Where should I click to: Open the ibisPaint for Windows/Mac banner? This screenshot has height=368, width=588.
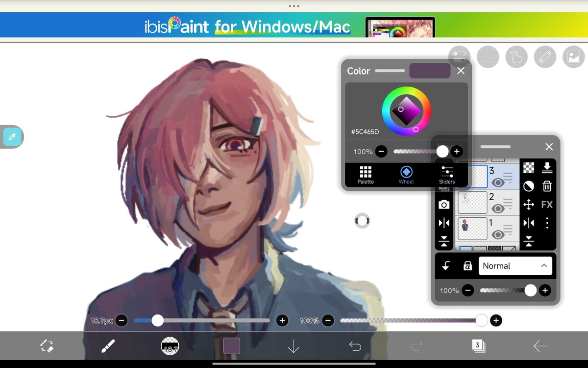294,25
